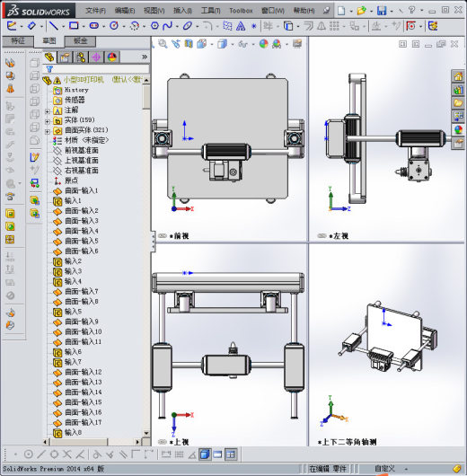Select the Sketch Text tool

click(241, 26)
